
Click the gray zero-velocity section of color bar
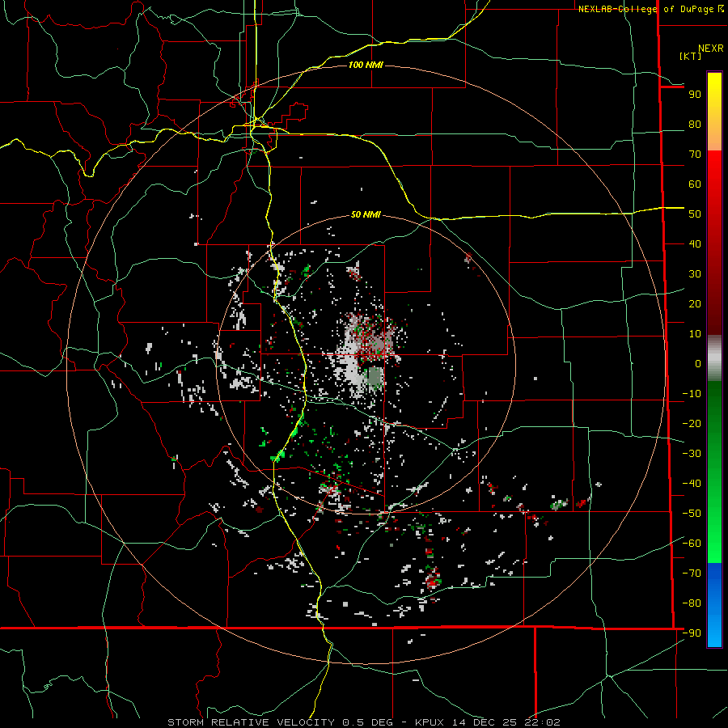(x=714, y=358)
